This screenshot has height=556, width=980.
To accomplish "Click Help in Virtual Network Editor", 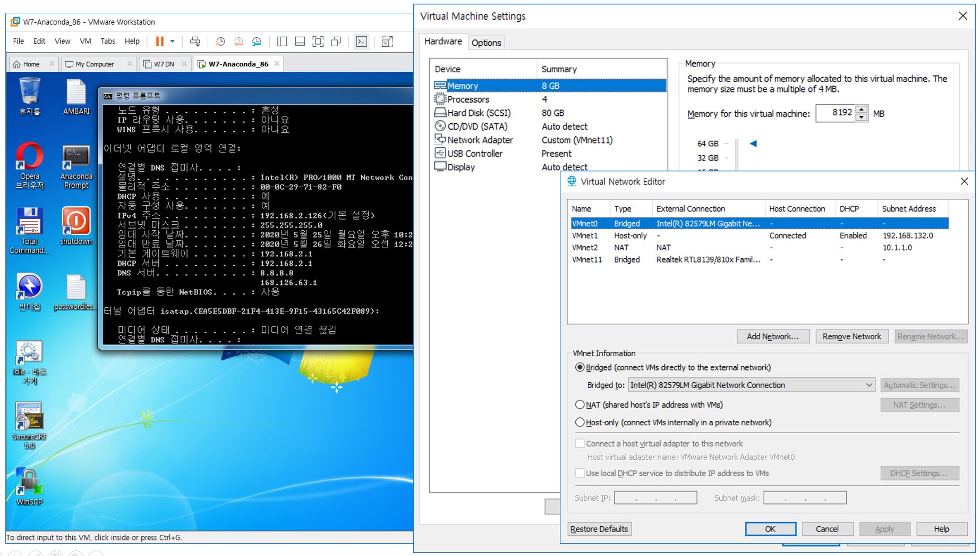I will (x=941, y=529).
